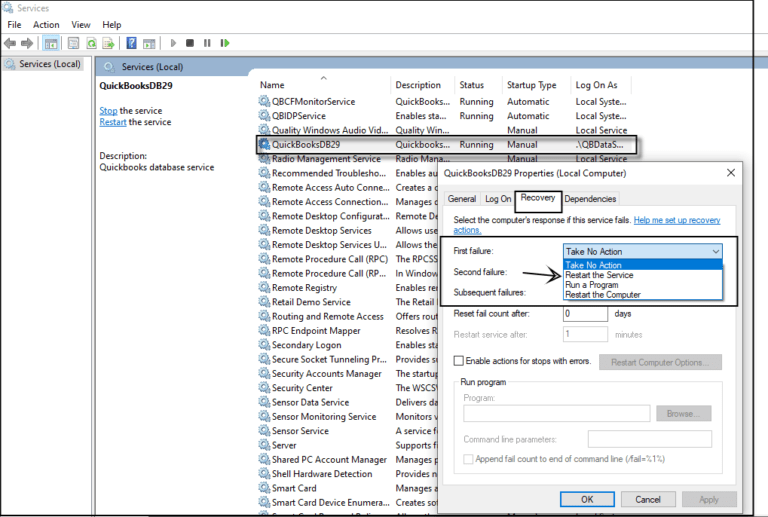Click the Server service gear icon
Viewport: 768px width, 517px height.
[264, 445]
